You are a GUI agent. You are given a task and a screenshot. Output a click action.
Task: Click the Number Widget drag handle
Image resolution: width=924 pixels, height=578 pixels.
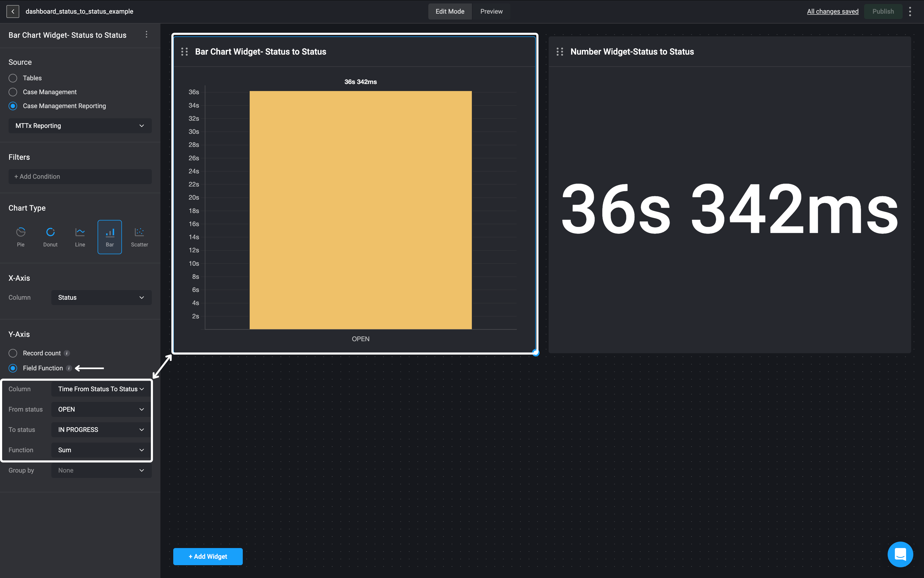pos(560,52)
